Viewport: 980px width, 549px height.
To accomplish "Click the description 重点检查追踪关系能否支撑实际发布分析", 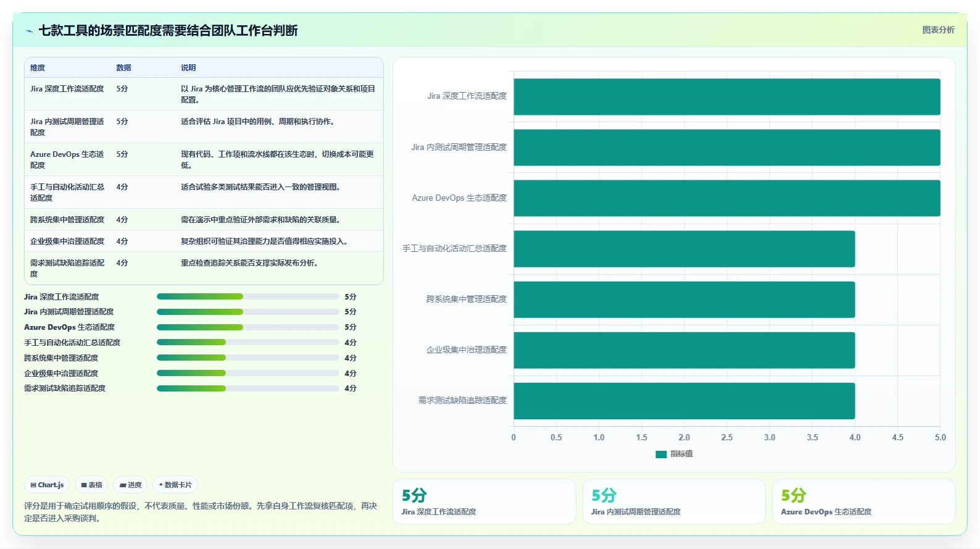I will pyautogui.click(x=249, y=263).
